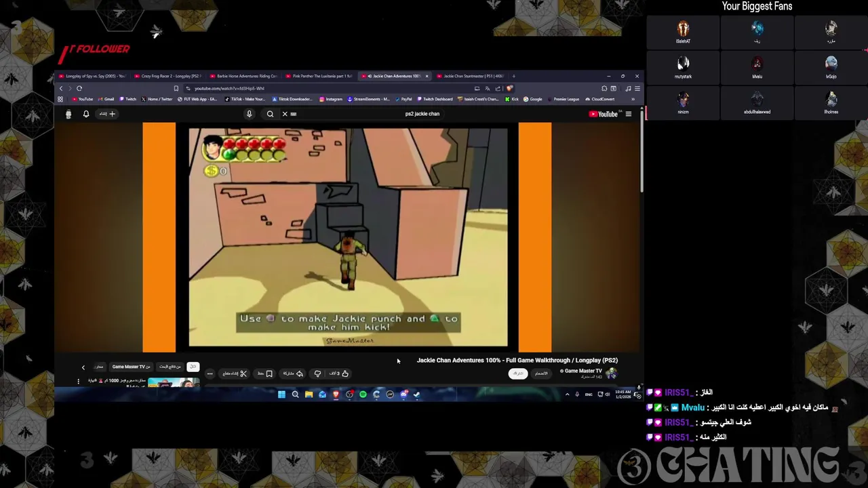Click the ISalehAT fan card
This screenshot has width=868, height=488.
[x=683, y=32]
